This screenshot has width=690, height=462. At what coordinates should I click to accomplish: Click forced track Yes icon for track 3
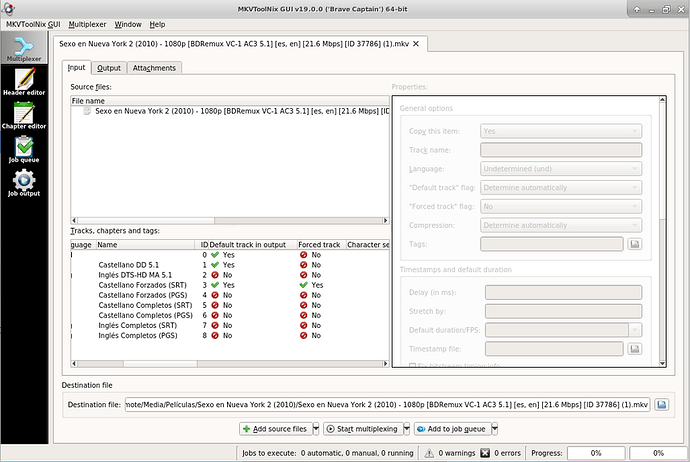[x=303, y=285]
